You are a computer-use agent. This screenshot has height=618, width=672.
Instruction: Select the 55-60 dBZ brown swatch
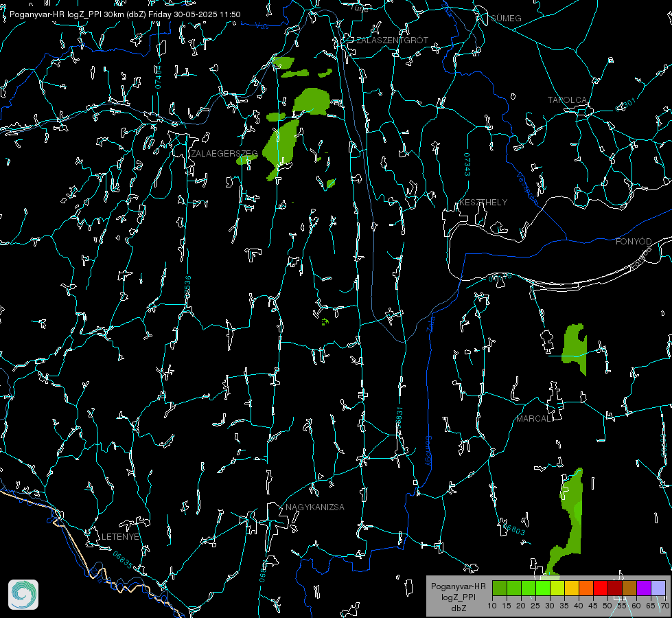[x=629, y=588]
